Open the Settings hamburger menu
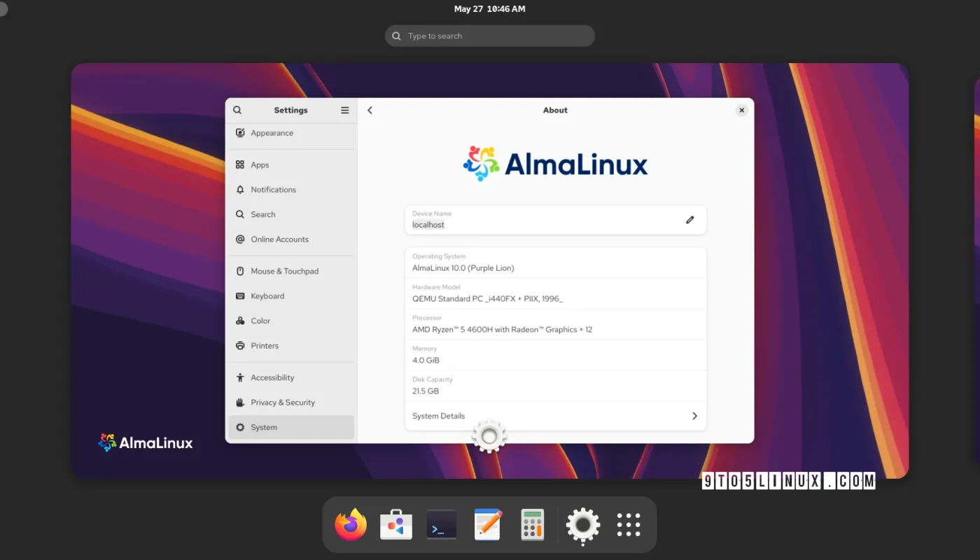Image resolution: width=980 pixels, height=560 pixels. pyautogui.click(x=344, y=110)
